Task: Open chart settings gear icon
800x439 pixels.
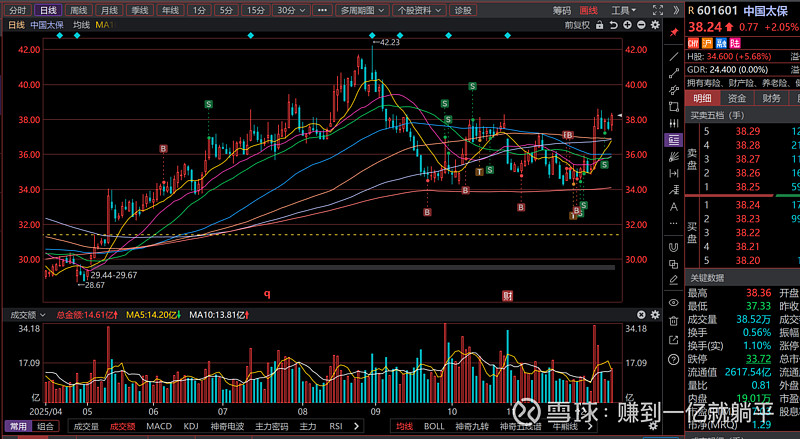Action: [x=655, y=24]
